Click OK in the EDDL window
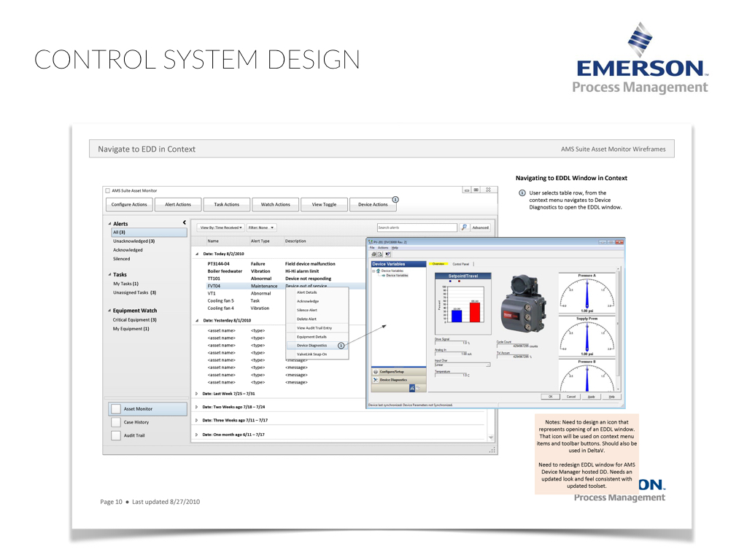 point(550,397)
